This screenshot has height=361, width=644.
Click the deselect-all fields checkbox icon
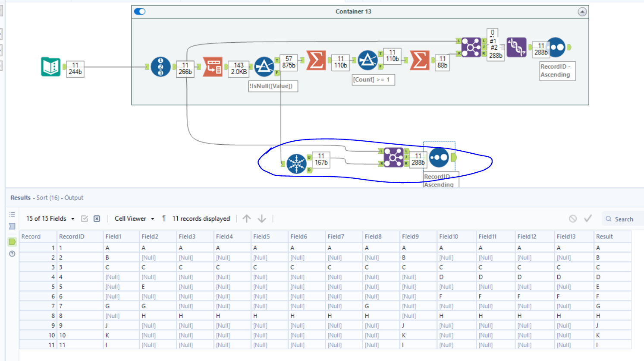97,218
